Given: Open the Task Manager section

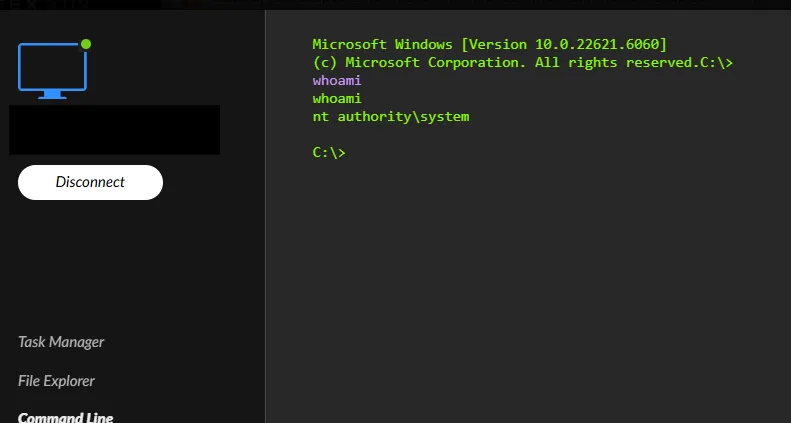Looking at the screenshot, I should [x=61, y=342].
